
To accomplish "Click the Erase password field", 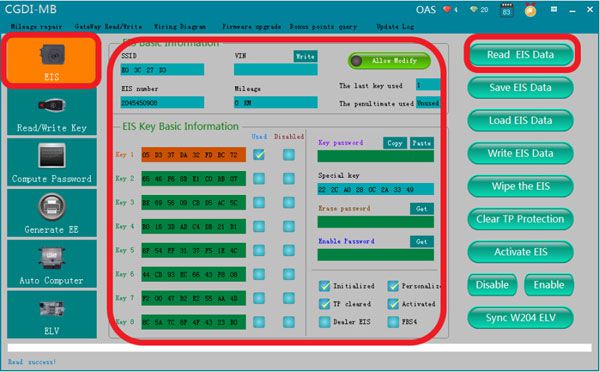I will coord(376,222).
